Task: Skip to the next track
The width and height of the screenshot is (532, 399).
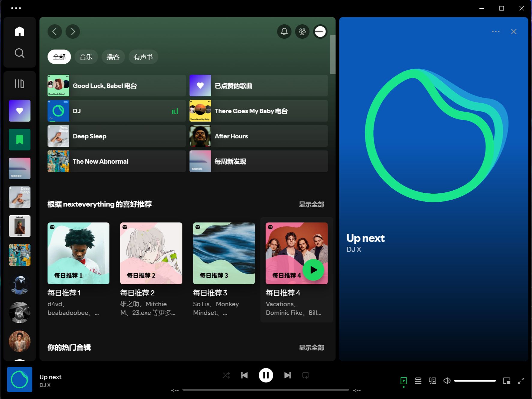Action: [287, 375]
